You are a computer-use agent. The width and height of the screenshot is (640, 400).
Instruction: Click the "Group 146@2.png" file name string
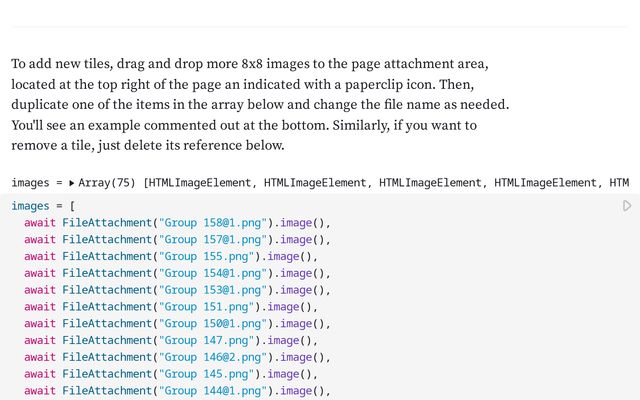pos(213,357)
